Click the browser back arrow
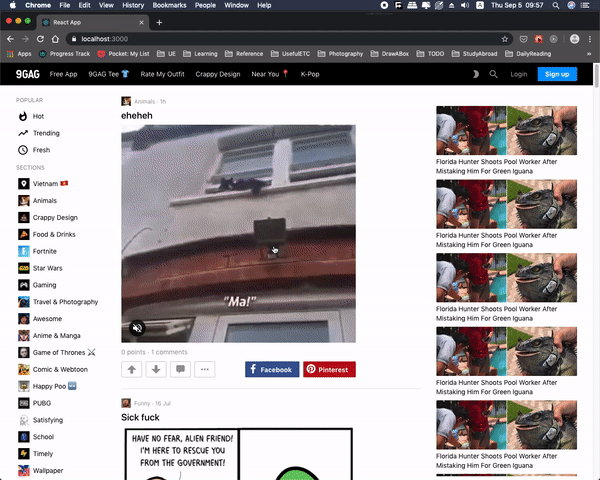Viewport: 600px width, 480px height. point(10,39)
